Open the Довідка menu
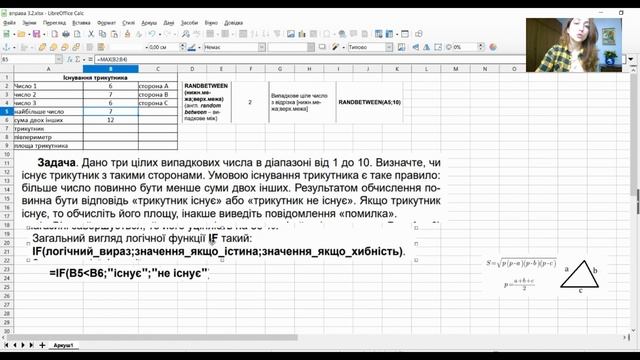Screen dimensions: 640x360 click(x=233, y=23)
